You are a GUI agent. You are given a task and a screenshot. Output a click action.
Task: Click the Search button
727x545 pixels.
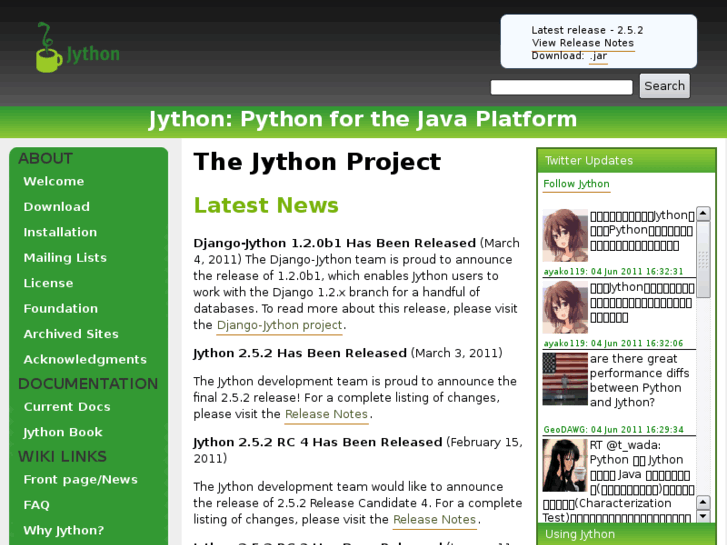pos(664,86)
